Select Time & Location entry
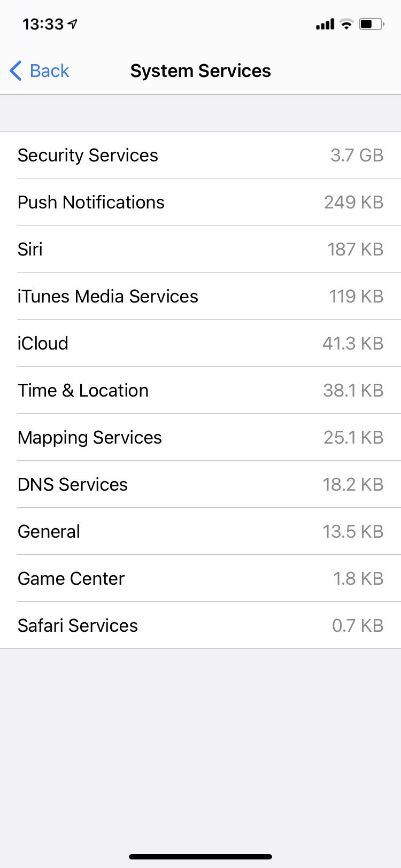The image size is (401, 868). (x=200, y=390)
